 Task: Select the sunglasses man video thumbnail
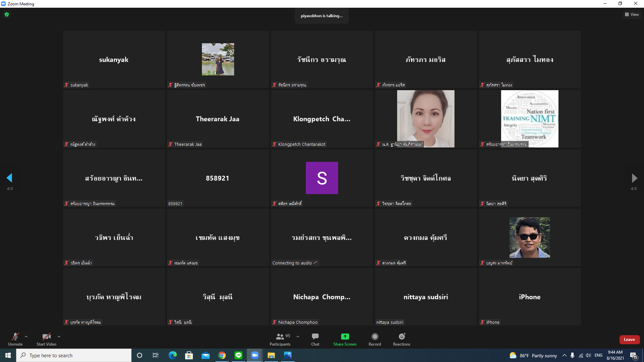coord(530,237)
